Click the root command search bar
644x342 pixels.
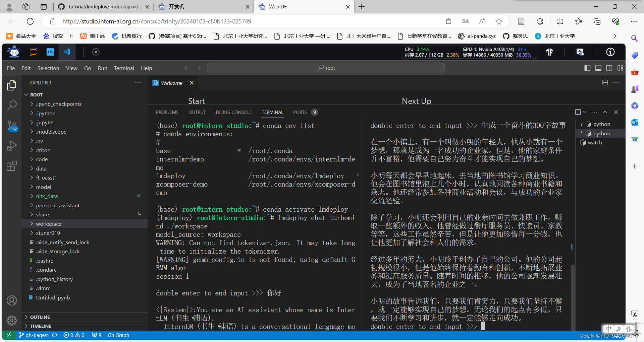[326, 68]
